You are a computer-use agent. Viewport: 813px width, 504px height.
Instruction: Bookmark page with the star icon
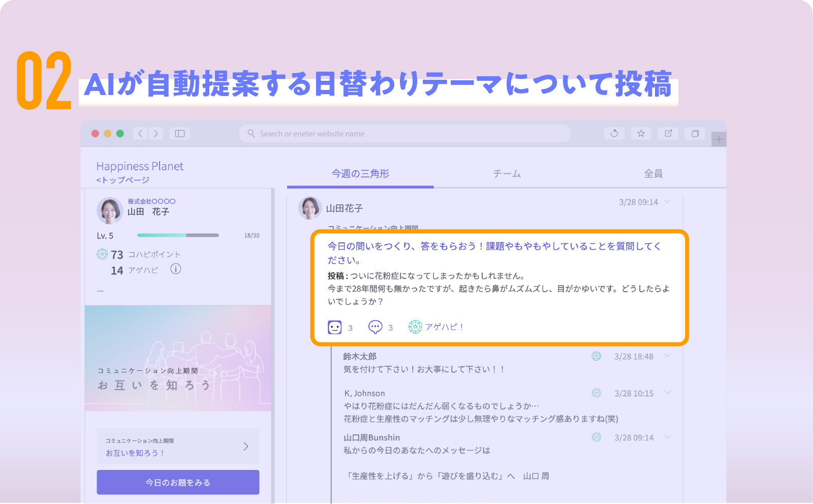click(x=641, y=134)
